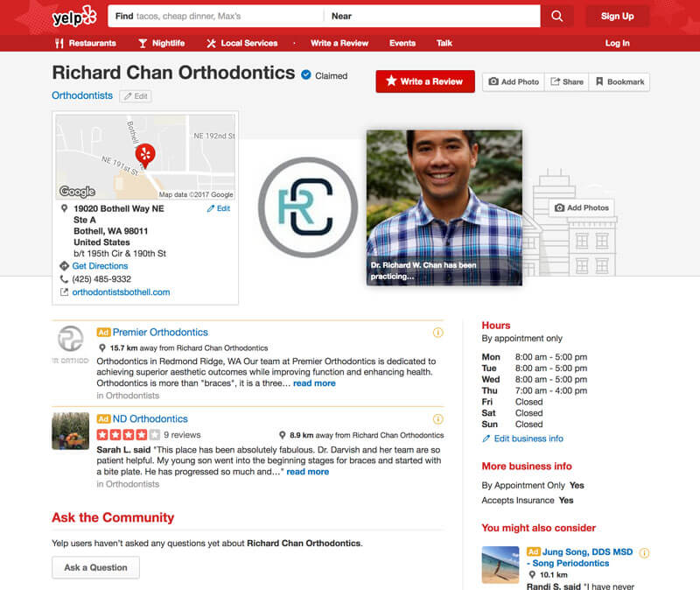Click the Google logo on the map

(77, 192)
